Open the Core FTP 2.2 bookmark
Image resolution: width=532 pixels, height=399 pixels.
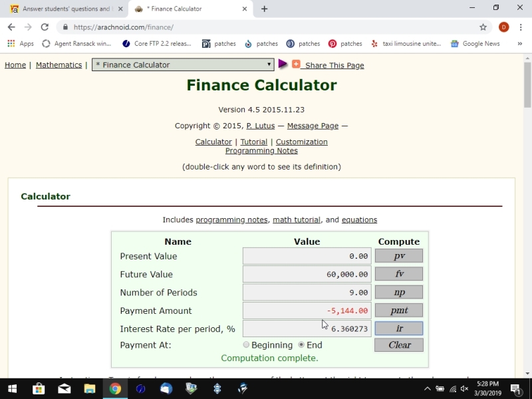157,43
